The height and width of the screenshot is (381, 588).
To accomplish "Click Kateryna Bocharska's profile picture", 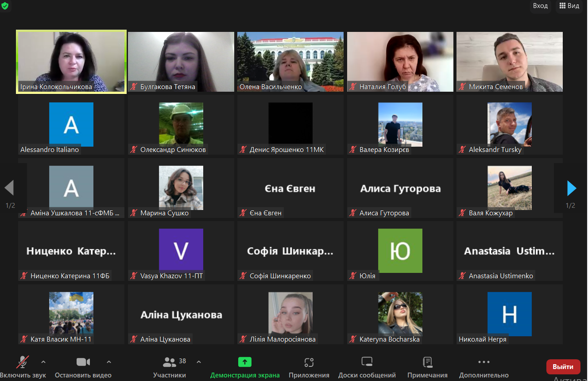I will (x=400, y=313).
